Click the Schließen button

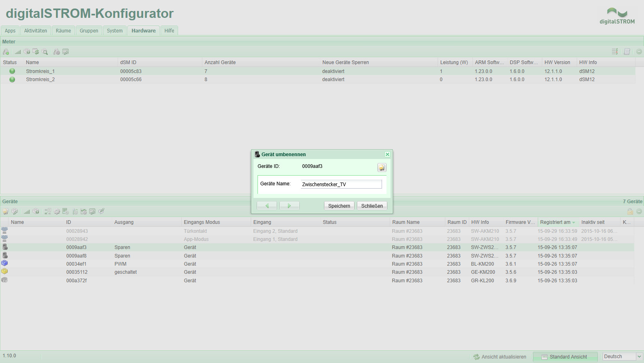(372, 206)
